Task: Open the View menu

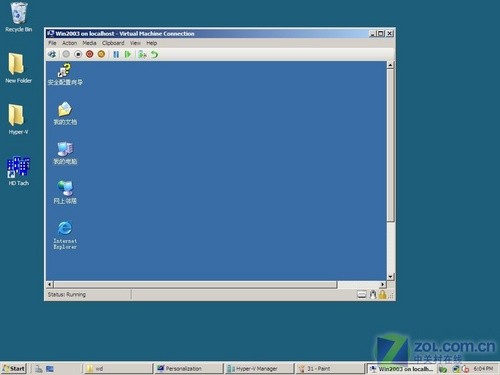Action: [x=135, y=43]
